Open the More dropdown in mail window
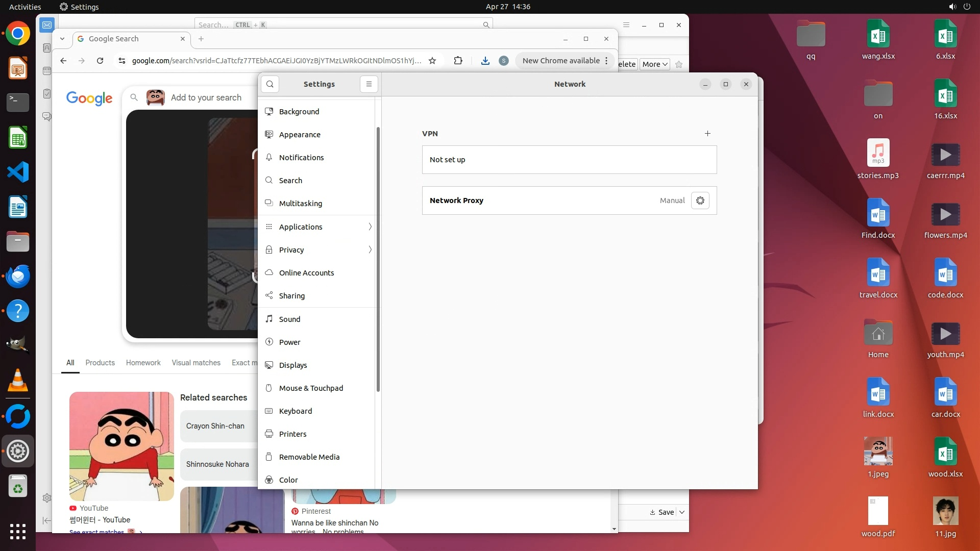 click(654, 64)
